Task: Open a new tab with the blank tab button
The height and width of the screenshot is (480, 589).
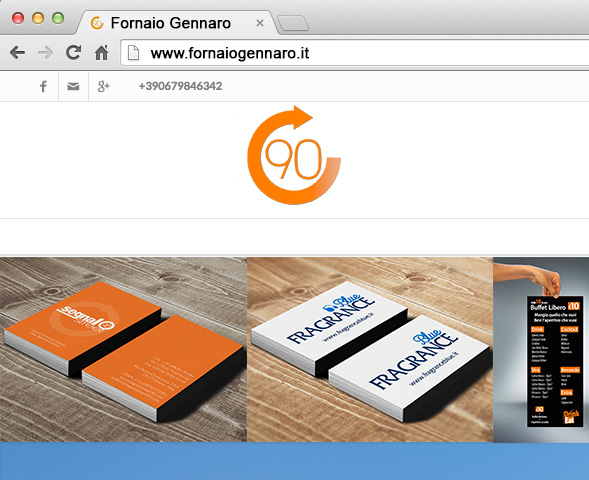Action: (x=293, y=23)
